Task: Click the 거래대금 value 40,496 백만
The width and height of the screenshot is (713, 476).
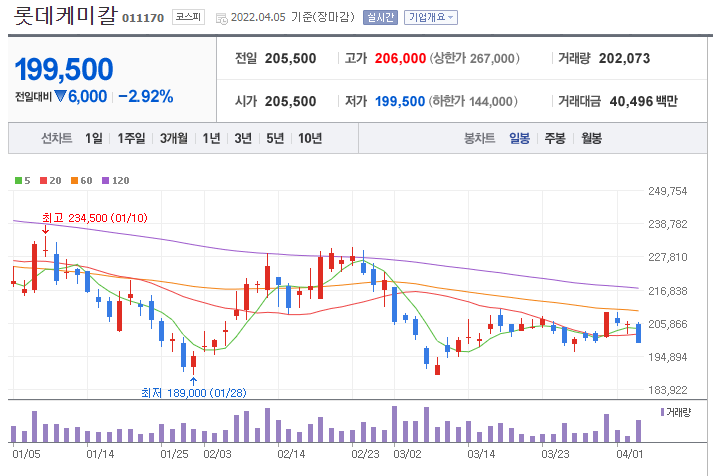Action: point(643,101)
